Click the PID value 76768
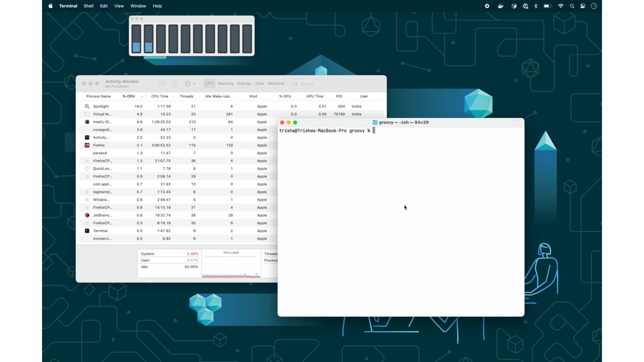Screen dimensions: 644x362 click(x=339, y=114)
